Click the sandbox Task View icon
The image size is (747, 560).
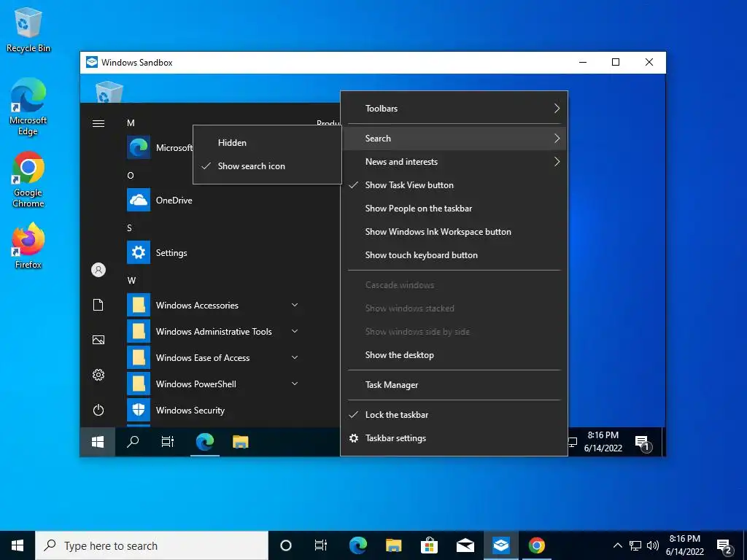(168, 442)
